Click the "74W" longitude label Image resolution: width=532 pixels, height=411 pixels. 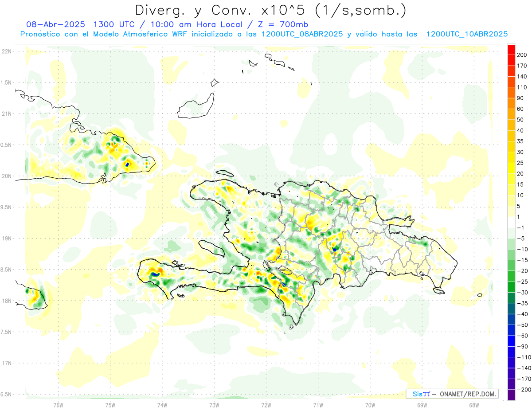click(x=162, y=405)
